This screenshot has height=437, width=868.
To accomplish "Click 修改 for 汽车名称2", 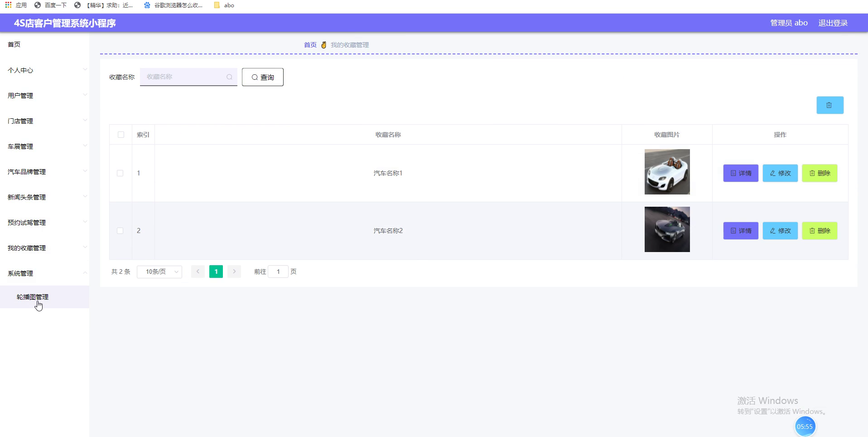I will [780, 231].
